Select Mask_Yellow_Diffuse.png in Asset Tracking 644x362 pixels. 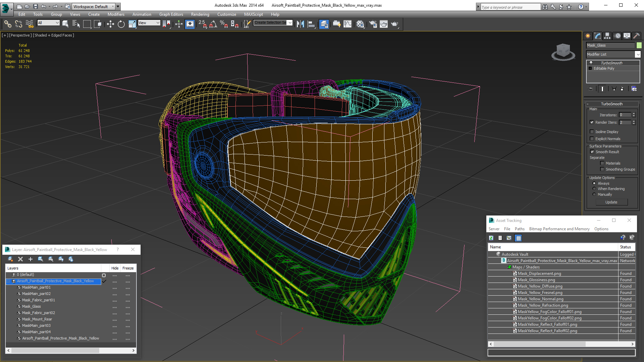coord(540,286)
